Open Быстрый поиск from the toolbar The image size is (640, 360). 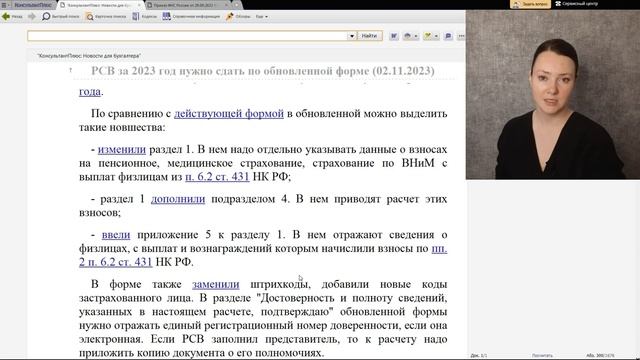point(61,17)
